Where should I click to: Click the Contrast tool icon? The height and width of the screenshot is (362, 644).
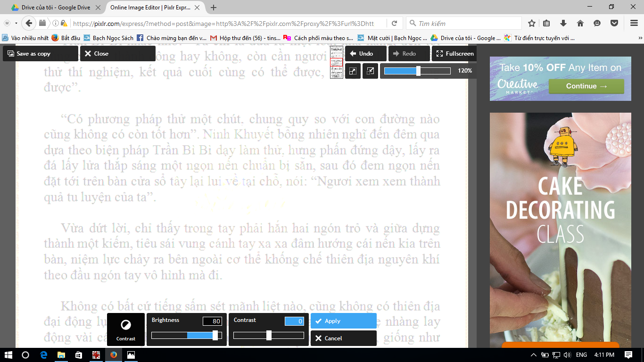(126, 329)
